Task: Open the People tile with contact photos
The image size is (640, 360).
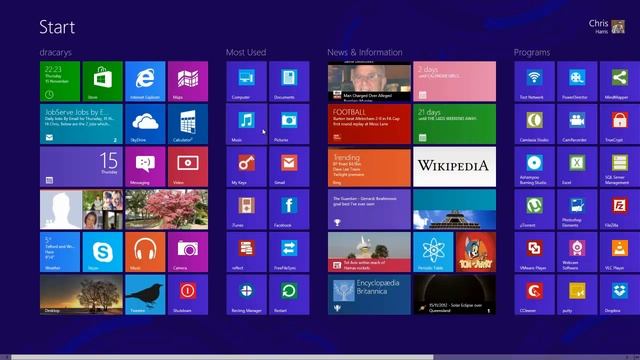Action: click(x=81, y=209)
